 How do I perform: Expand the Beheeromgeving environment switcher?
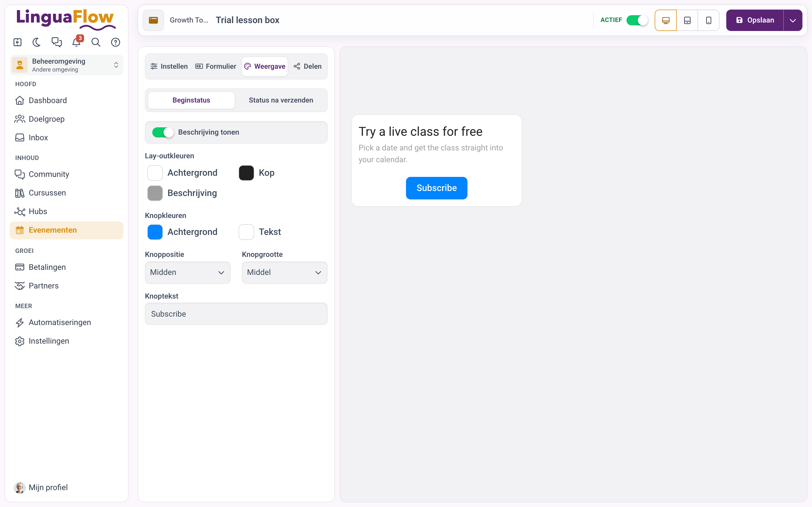click(x=67, y=65)
